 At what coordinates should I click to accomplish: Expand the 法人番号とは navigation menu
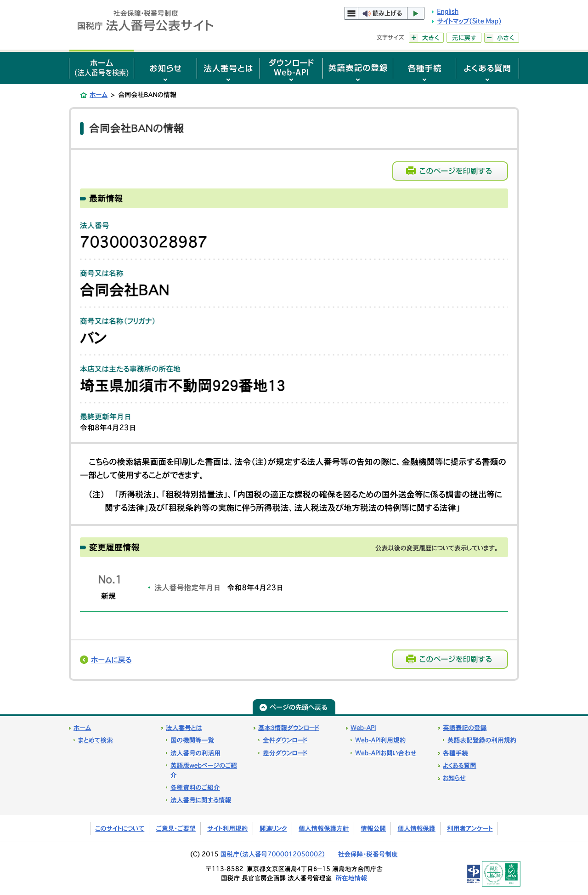pyautogui.click(x=228, y=68)
